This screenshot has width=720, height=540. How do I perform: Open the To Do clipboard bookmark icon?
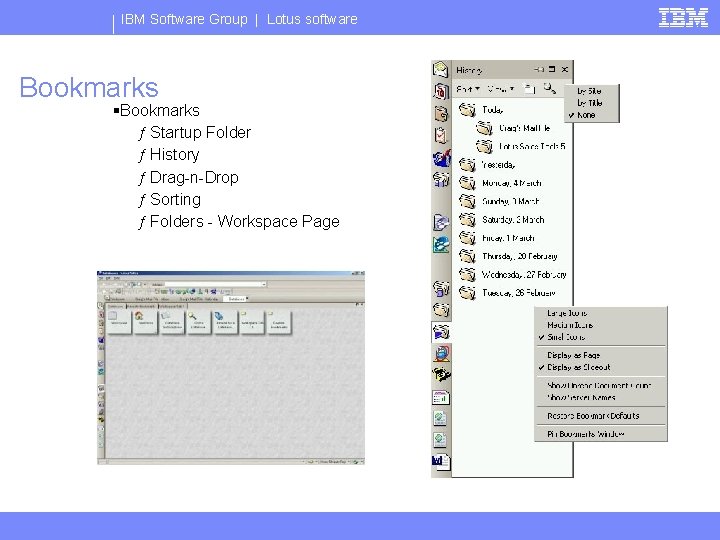click(441, 135)
